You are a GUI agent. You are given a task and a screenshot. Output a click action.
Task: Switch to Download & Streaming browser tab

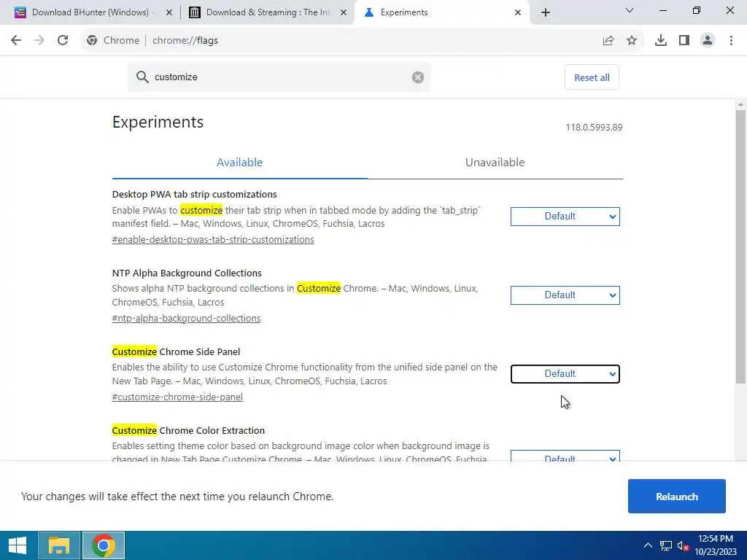pyautogui.click(x=267, y=12)
